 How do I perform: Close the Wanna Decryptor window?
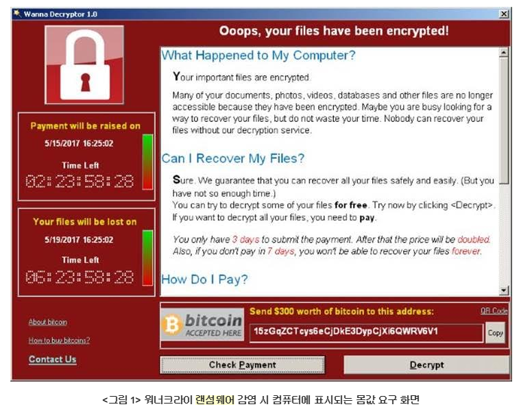click(x=504, y=14)
